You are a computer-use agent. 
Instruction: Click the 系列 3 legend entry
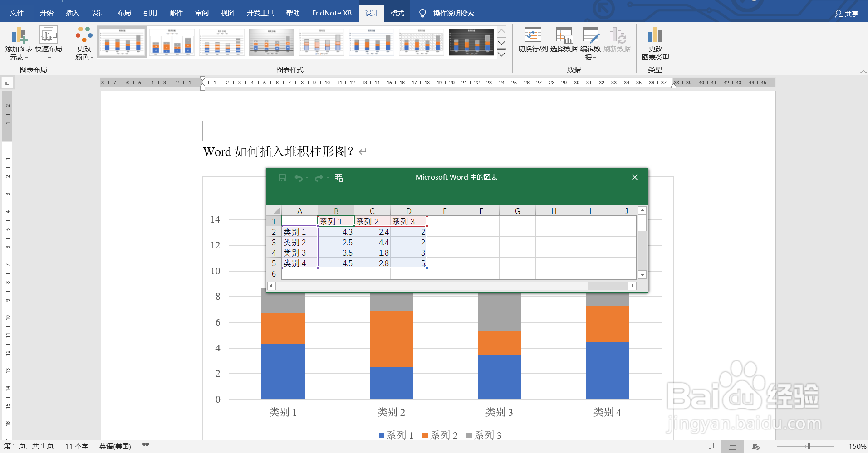tap(484, 435)
